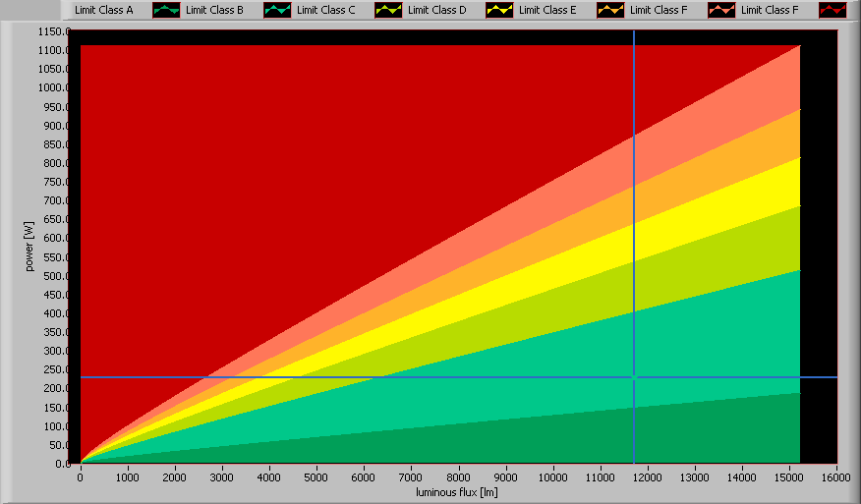Screen dimensions: 861x504
Task: Click the vertical blue cursor line
Action: (634, 196)
